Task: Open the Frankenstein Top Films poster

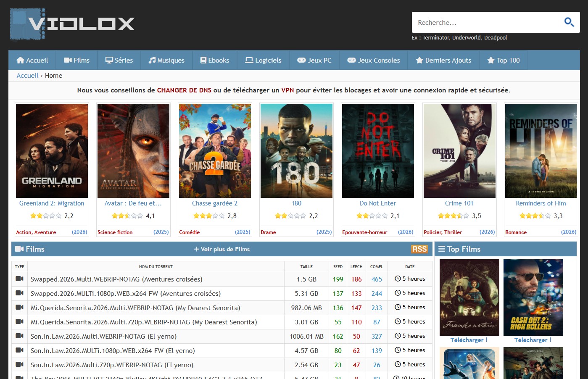Action: tap(469, 297)
